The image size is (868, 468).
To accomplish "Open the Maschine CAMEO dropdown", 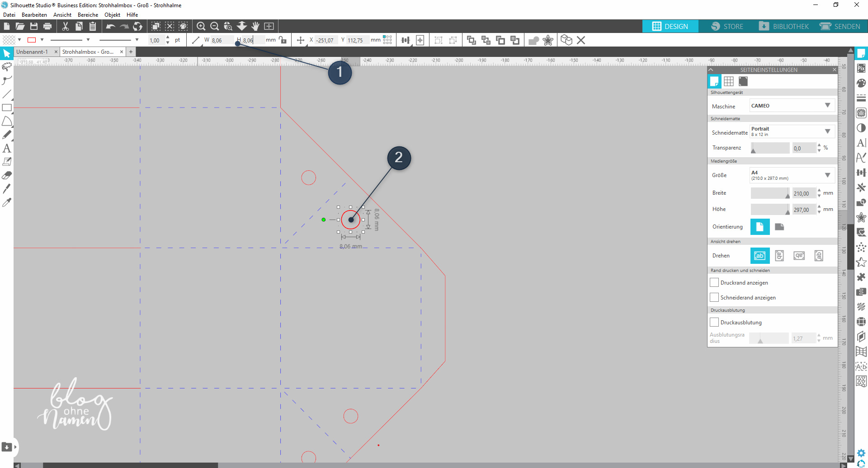I will pyautogui.click(x=792, y=106).
